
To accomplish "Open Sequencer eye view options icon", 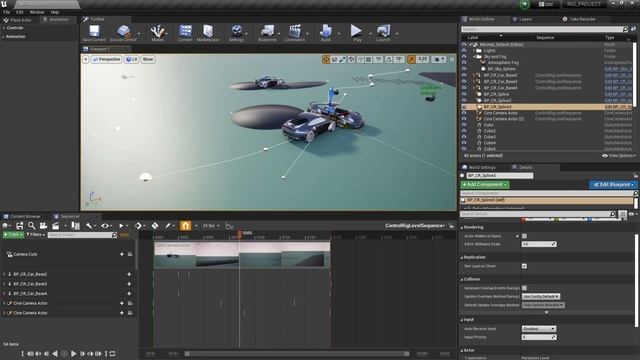I will click(105, 226).
